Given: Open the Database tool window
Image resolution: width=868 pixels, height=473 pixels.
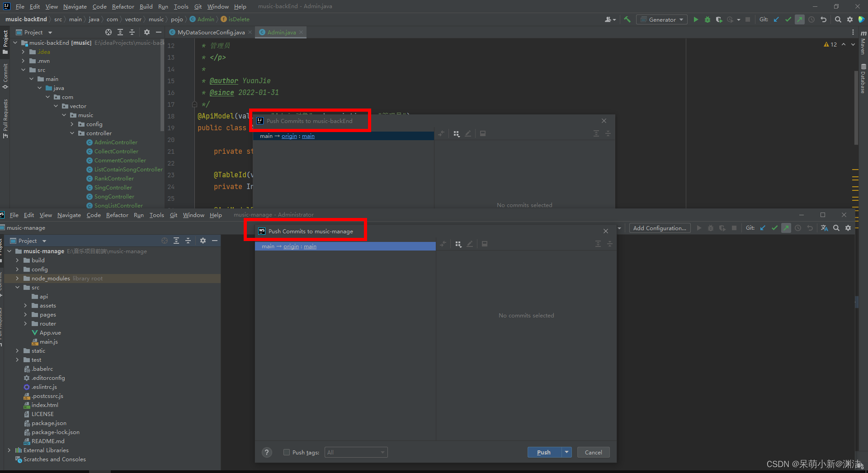Looking at the screenshot, I should point(863,79).
